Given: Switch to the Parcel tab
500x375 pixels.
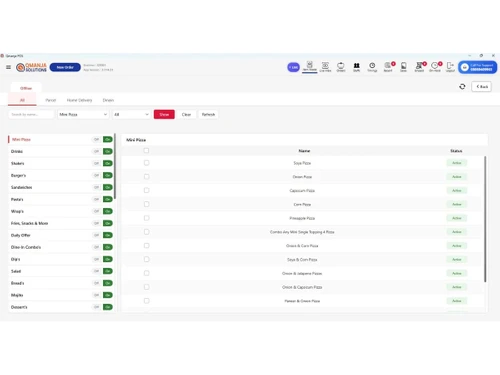Looking at the screenshot, I should click(51, 100).
